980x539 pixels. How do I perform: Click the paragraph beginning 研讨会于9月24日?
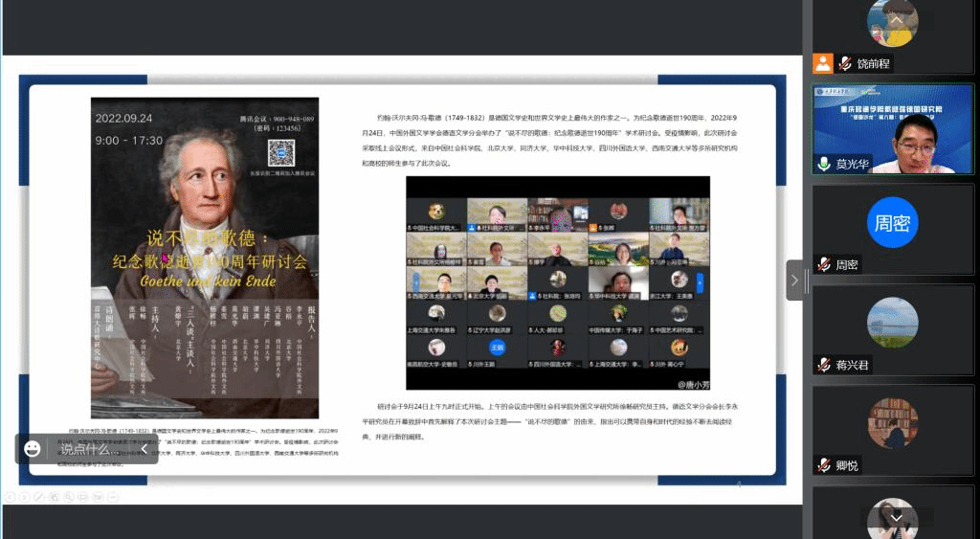click(550, 421)
